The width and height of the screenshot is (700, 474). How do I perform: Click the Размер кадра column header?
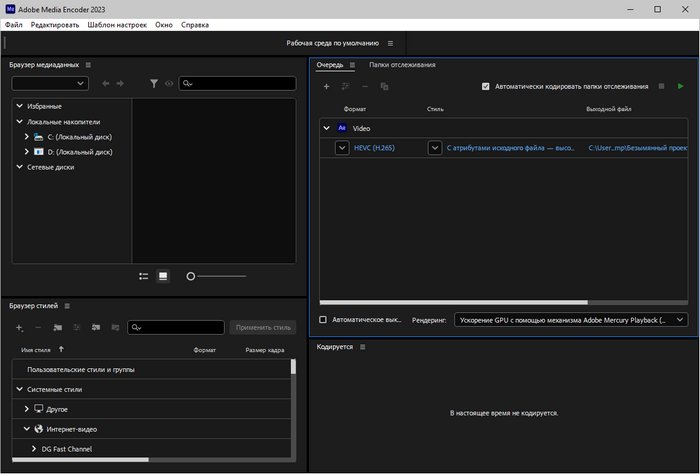(x=265, y=350)
